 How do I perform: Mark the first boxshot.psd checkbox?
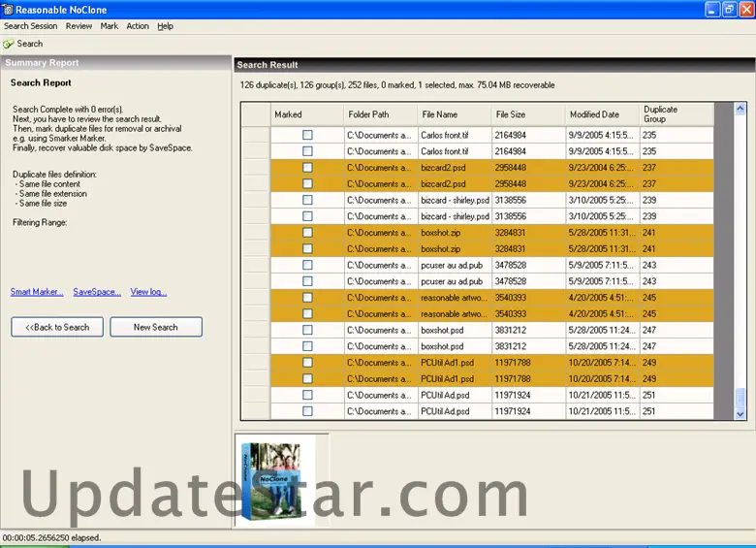coord(307,330)
